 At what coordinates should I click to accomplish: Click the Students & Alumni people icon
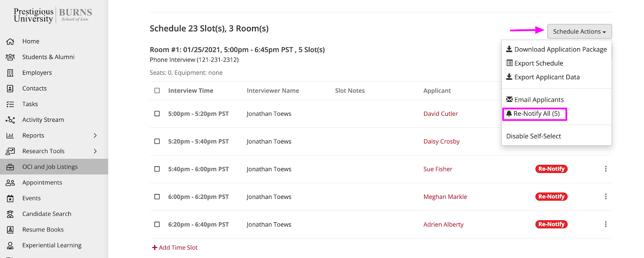10,57
